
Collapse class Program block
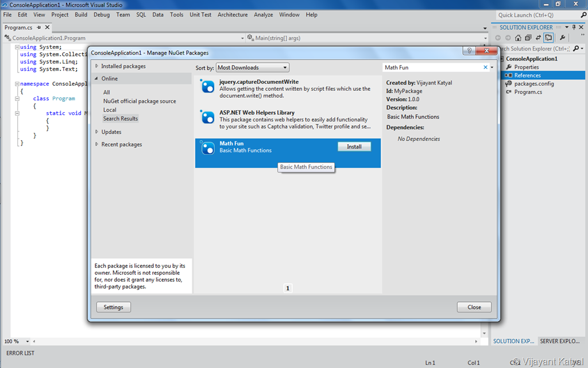(x=17, y=98)
